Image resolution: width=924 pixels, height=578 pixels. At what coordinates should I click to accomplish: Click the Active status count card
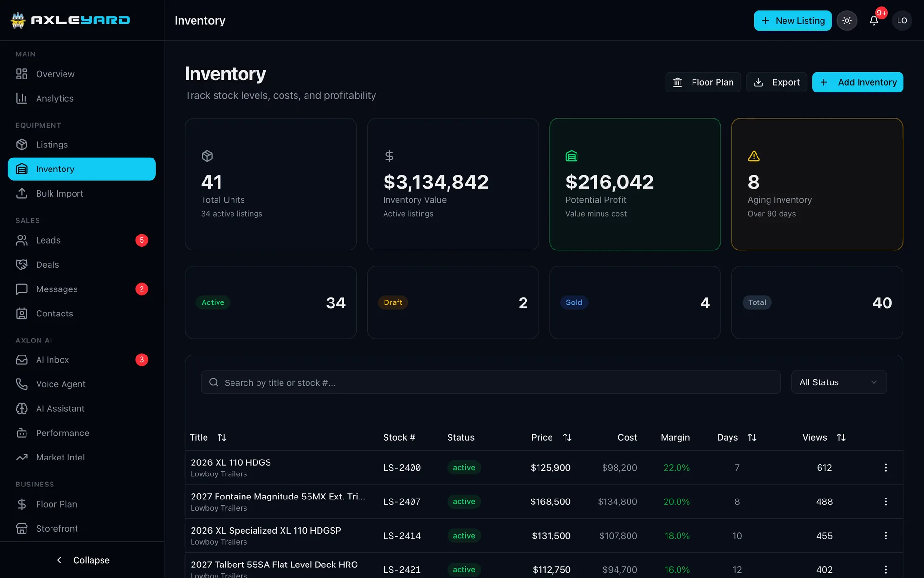pyautogui.click(x=270, y=302)
